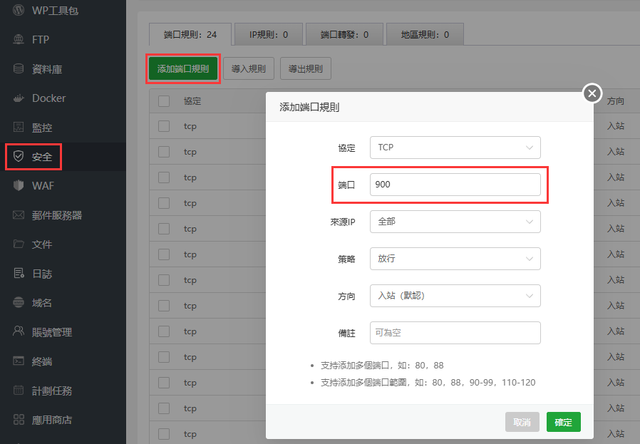Expand the 協定 TCP dropdown
Screen dimensions: 640x444
click(x=454, y=148)
